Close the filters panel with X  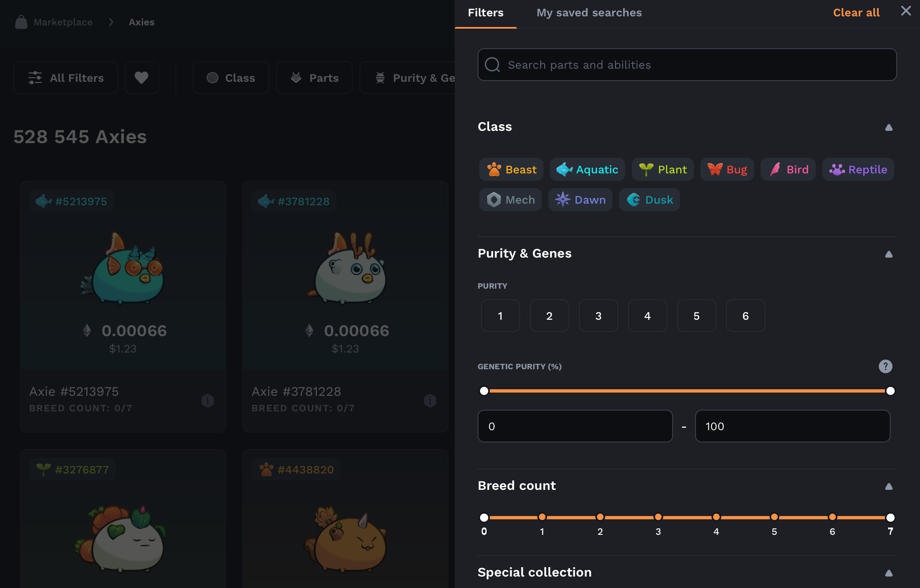(x=906, y=11)
